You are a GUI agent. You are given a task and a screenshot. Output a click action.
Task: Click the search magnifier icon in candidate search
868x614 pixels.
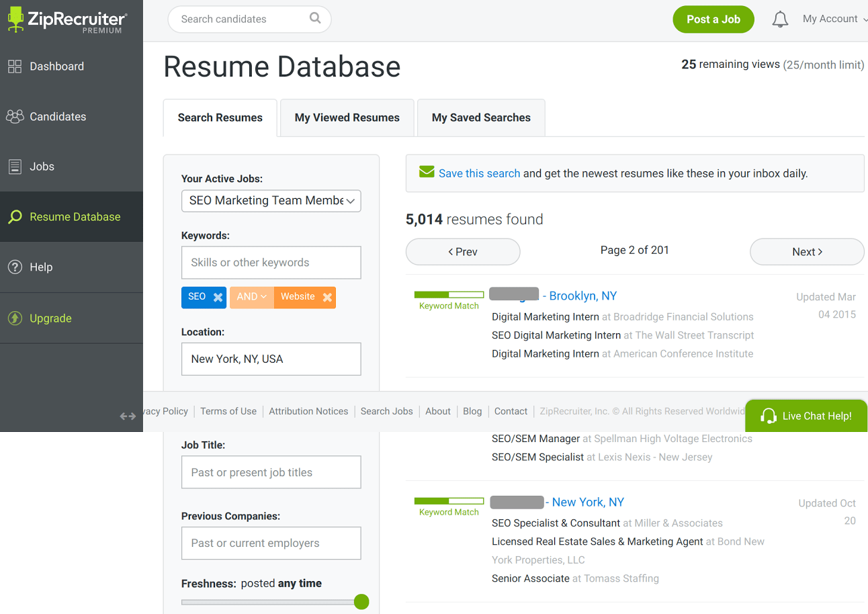[315, 19]
